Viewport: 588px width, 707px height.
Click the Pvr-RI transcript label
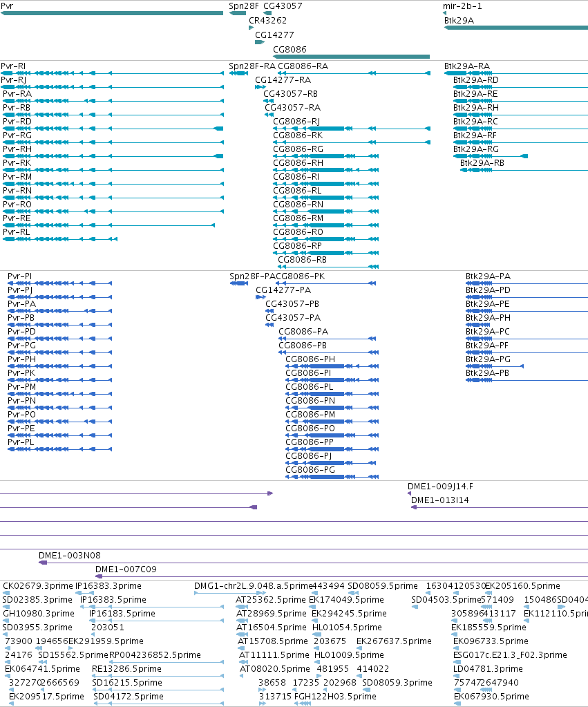(x=13, y=66)
